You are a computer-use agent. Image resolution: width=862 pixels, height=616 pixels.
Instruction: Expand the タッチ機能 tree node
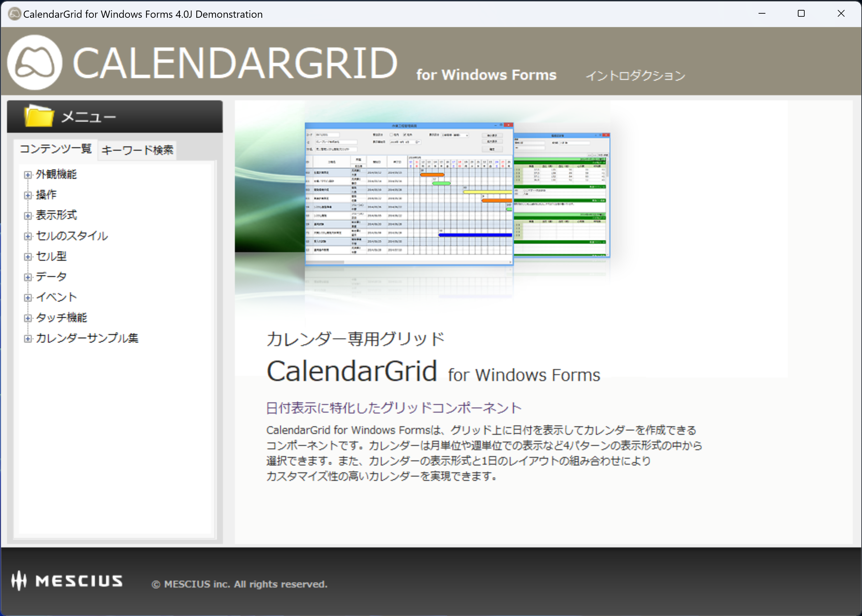click(28, 318)
